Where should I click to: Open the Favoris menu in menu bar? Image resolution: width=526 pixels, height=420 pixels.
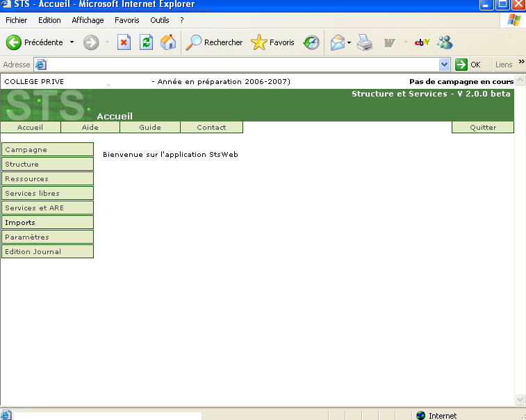126,20
